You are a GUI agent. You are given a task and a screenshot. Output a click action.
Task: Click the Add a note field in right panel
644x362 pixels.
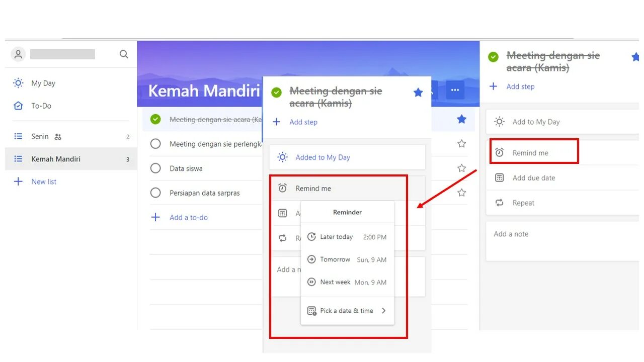point(562,241)
